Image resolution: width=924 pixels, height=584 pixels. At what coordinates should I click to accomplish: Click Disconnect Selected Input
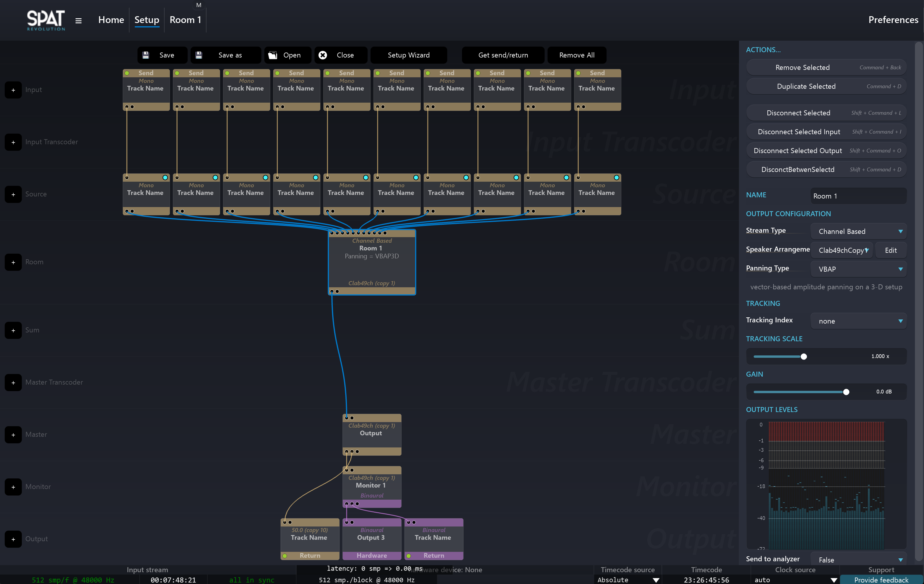tap(826, 132)
